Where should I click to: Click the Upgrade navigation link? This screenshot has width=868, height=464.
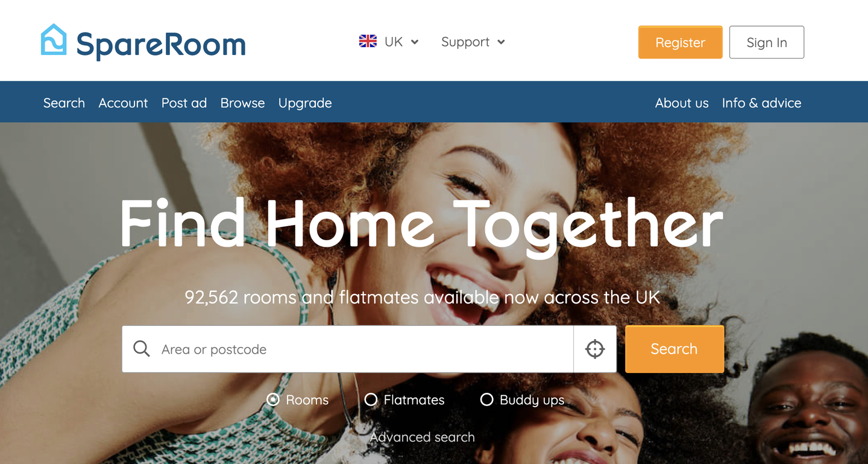point(305,103)
